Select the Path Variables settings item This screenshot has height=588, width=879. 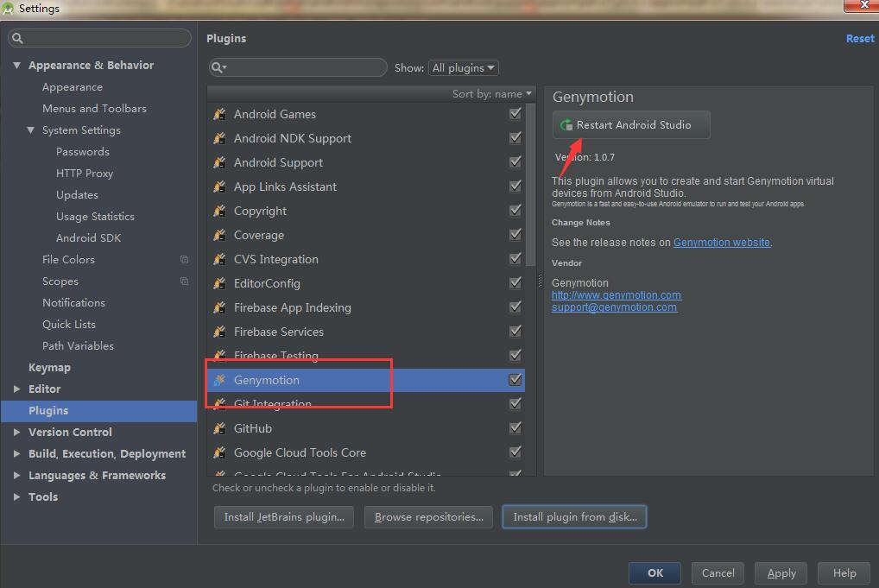point(78,346)
